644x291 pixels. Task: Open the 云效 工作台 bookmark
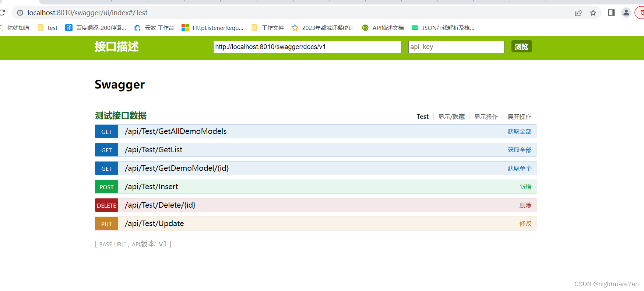154,28
